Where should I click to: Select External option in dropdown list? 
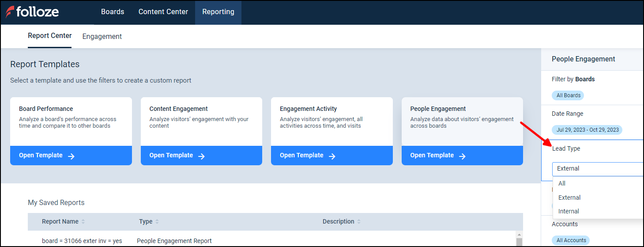(569, 198)
